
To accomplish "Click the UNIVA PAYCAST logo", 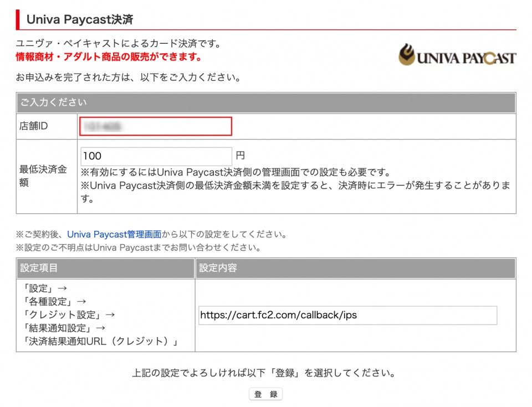I will tap(457, 55).
